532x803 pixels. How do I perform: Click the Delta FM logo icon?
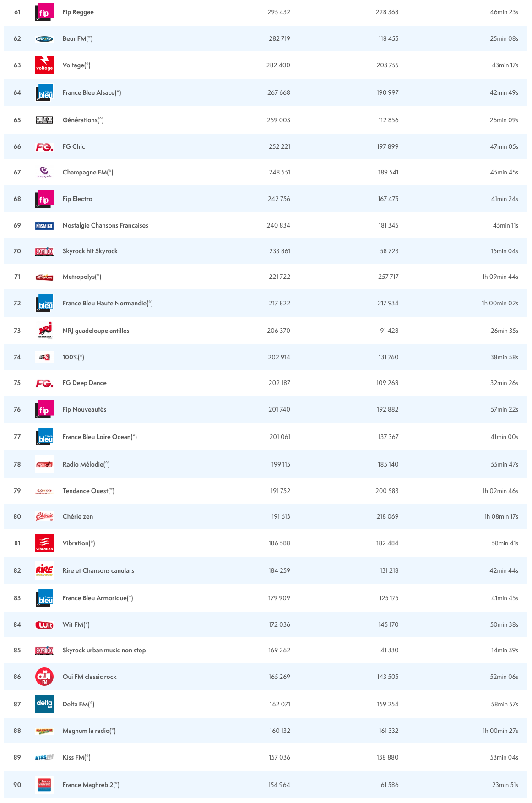click(44, 704)
